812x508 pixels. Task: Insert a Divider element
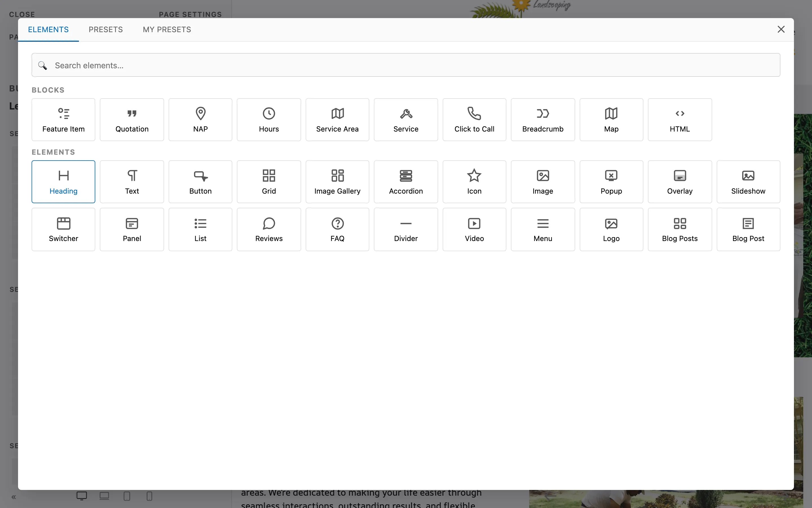coord(406,229)
